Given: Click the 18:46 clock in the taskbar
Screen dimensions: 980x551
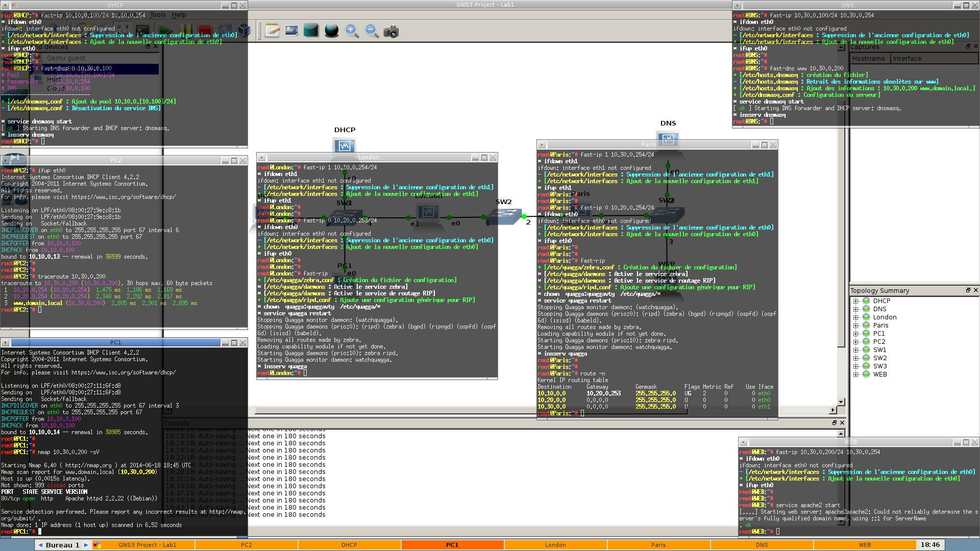Looking at the screenshot, I should [930, 545].
